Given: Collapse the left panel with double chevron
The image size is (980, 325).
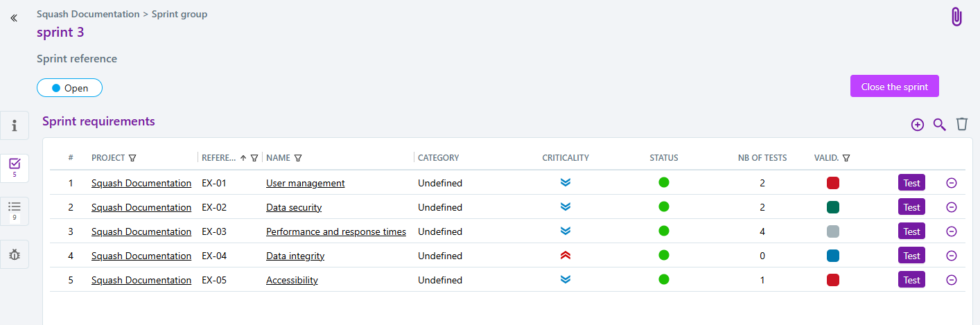Looking at the screenshot, I should click(x=14, y=18).
